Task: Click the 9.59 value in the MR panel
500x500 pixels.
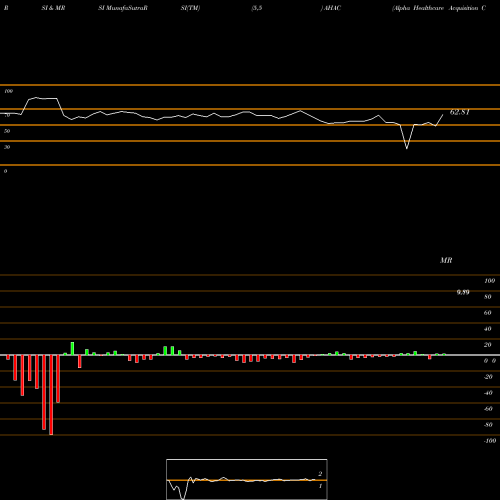Action: coord(463,292)
